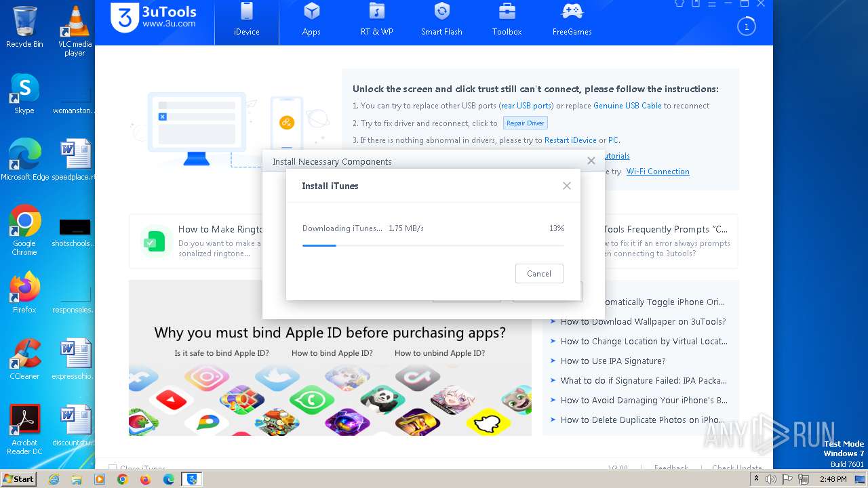Open Recycle Bin on desktop

pos(24,27)
